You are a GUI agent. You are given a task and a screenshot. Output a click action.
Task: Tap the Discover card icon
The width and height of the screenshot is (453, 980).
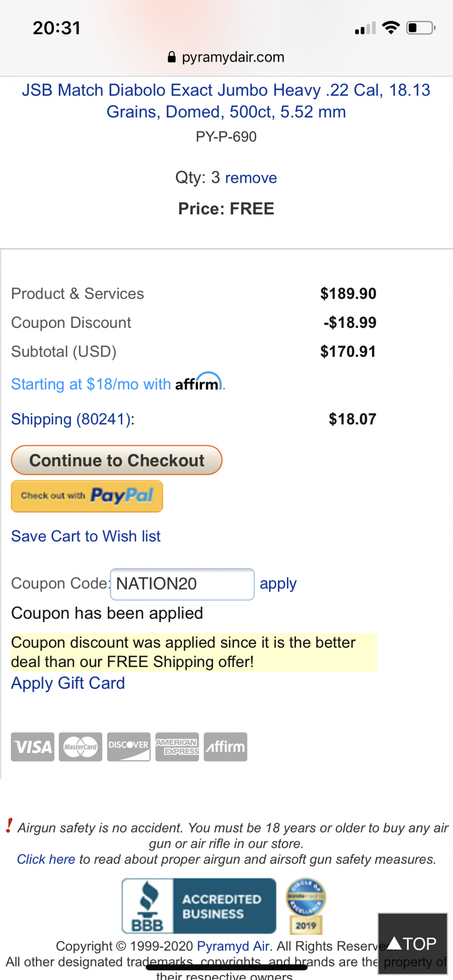coord(129,747)
